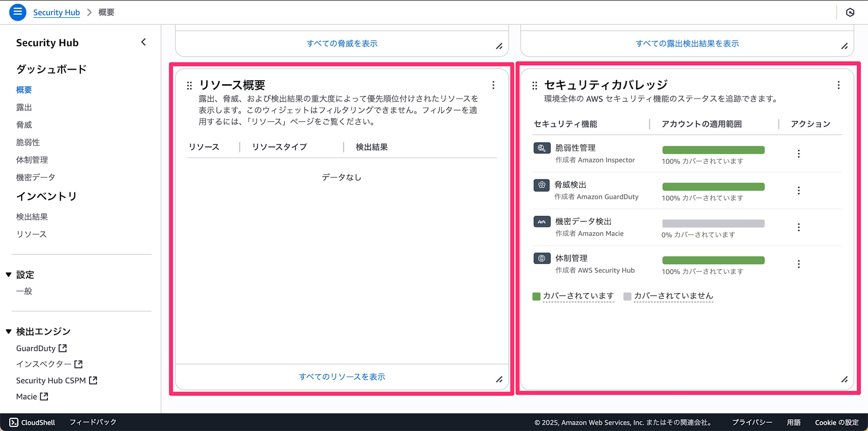Collapse the Security Hub sidebar
This screenshot has height=431, width=868.
[x=144, y=42]
